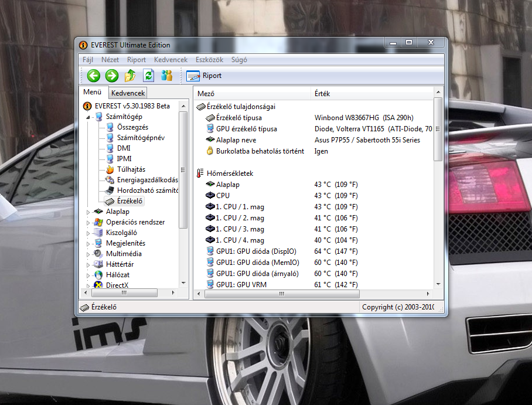532x405 pixels.
Task: Click the Háttértár storage icon
Action: pos(98,264)
